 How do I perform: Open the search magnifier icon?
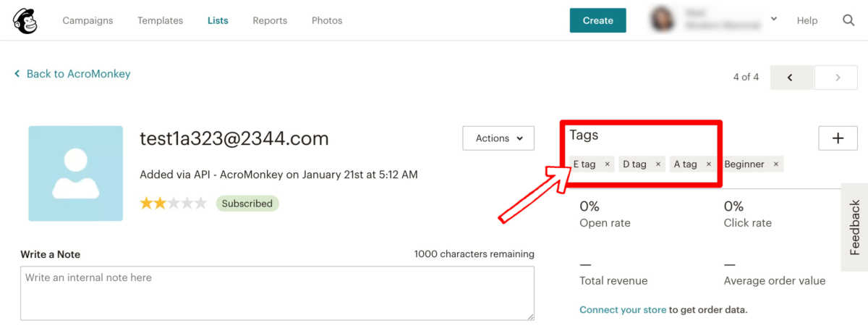tap(848, 20)
